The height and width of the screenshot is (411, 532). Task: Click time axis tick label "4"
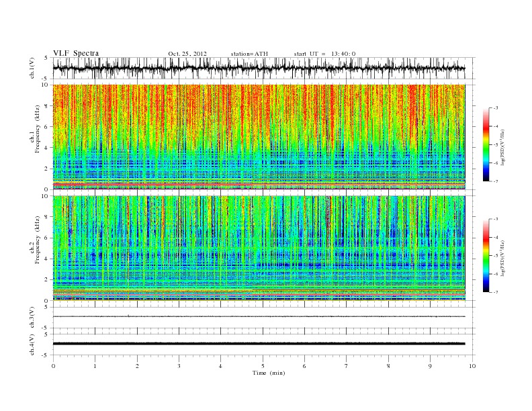coord(220,366)
